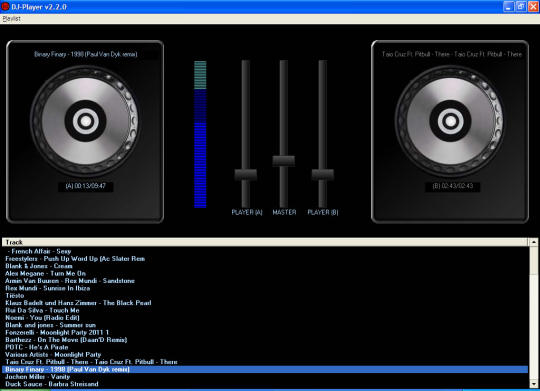
Task: Select track Rui Da Silva - Touch Me
Action: (x=264, y=310)
